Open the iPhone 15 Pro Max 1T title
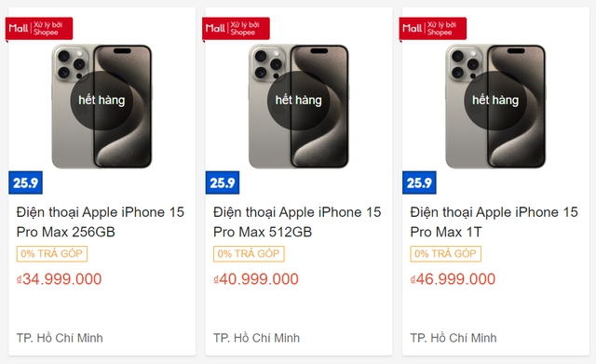This screenshot has height=364, width=596. [494, 222]
